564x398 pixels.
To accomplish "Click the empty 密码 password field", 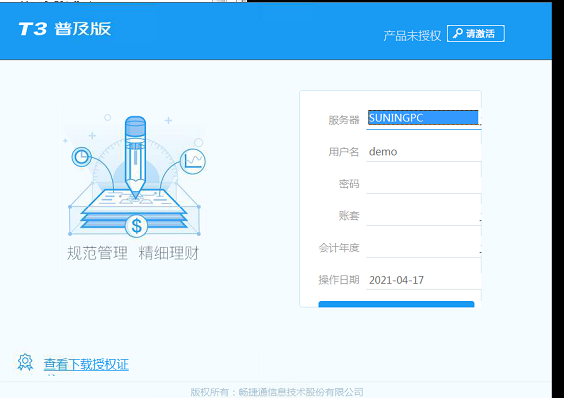I will coord(423,184).
